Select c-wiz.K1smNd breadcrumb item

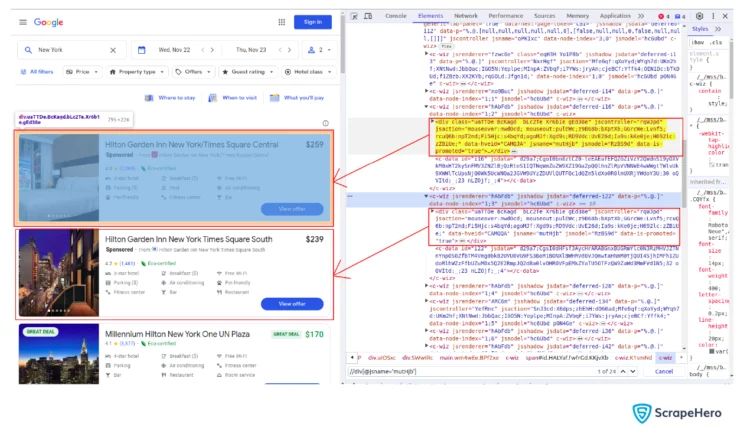633,358
